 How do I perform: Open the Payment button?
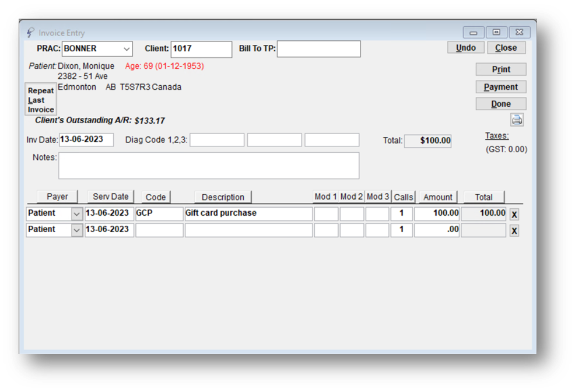coord(501,87)
